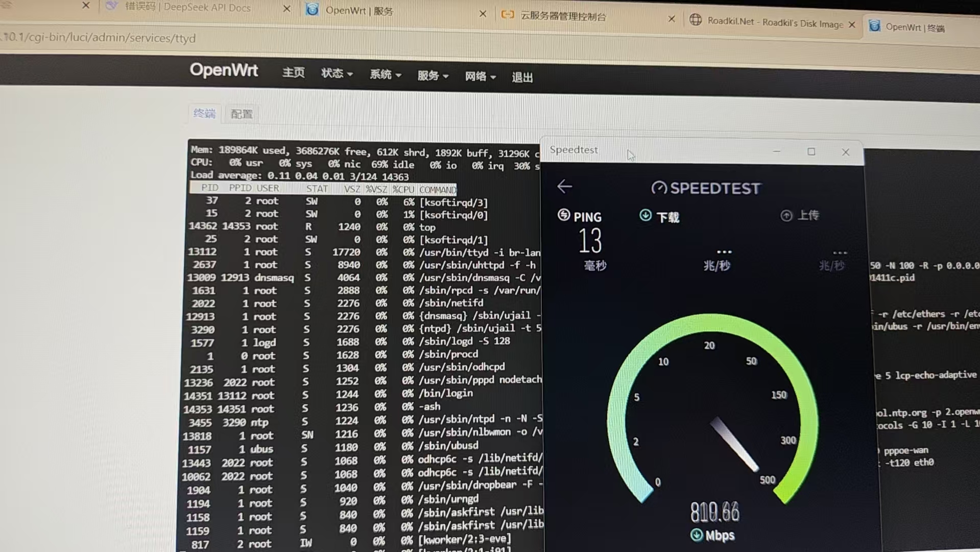Click the 810.66 speed reading
Viewport: 980px width, 552px height.
pos(714,512)
